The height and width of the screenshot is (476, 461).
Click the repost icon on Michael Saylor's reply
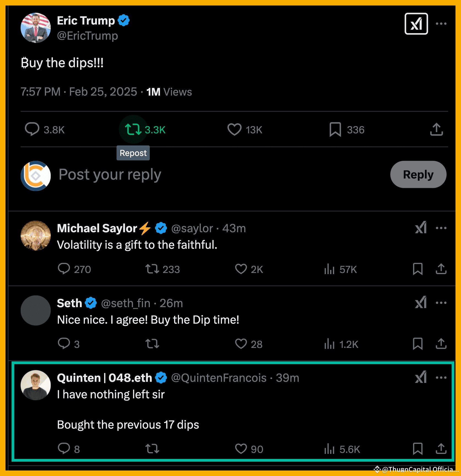click(x=152, y=269)
